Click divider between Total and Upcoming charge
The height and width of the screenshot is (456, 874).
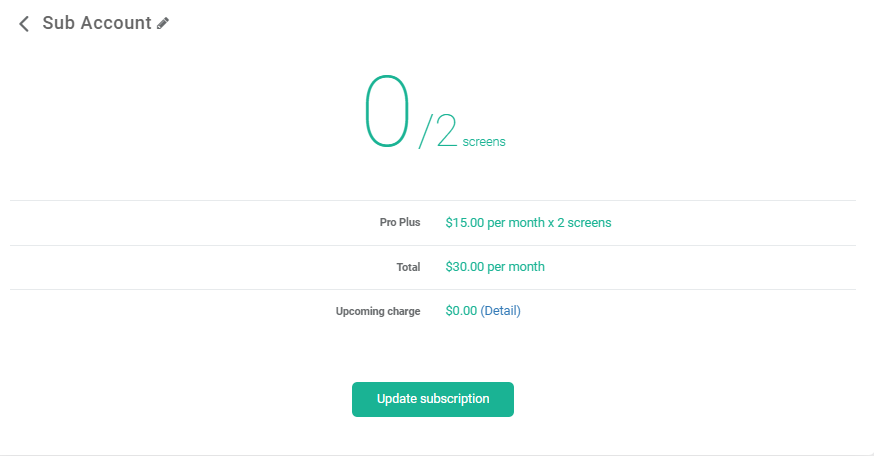(433, 289)
